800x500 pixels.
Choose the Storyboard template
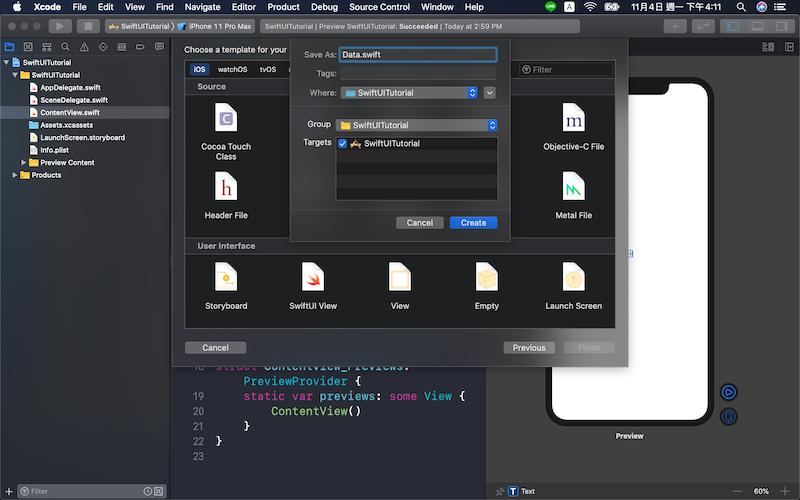(226, 286)
